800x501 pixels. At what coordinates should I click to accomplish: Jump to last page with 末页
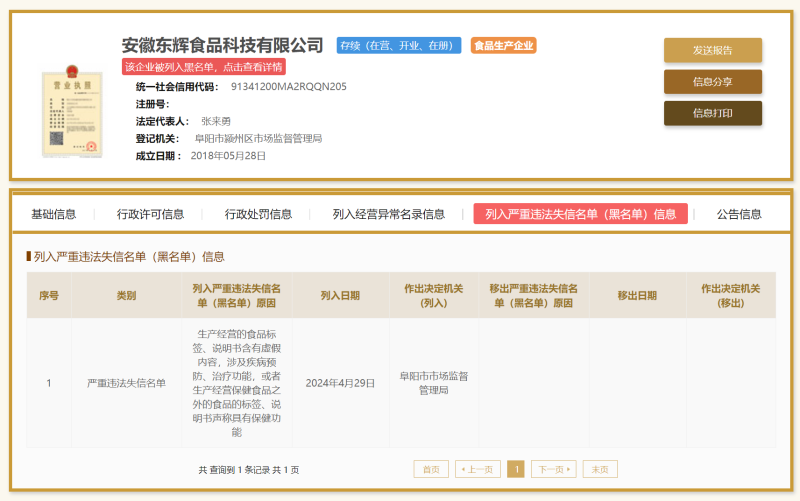[600, 469]
